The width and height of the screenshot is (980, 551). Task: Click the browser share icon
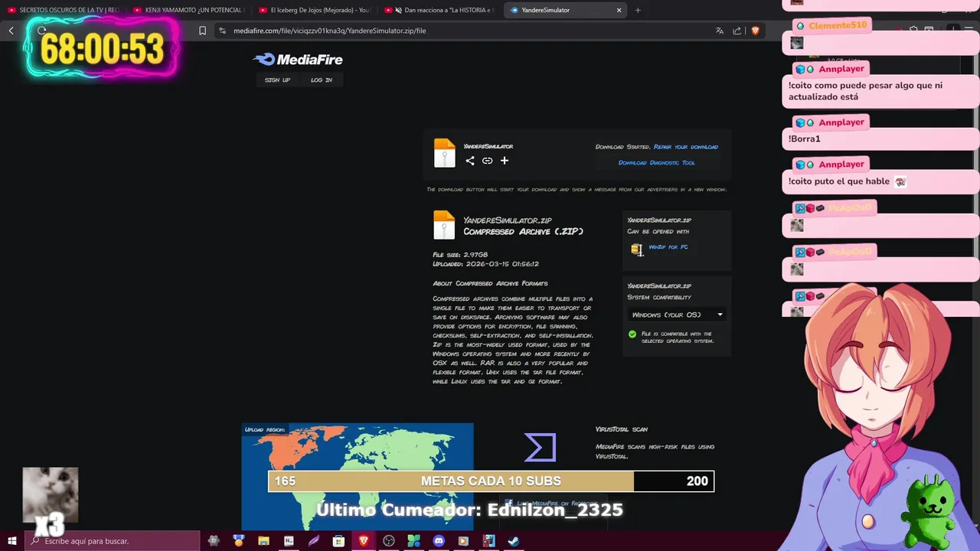(737, 31)
